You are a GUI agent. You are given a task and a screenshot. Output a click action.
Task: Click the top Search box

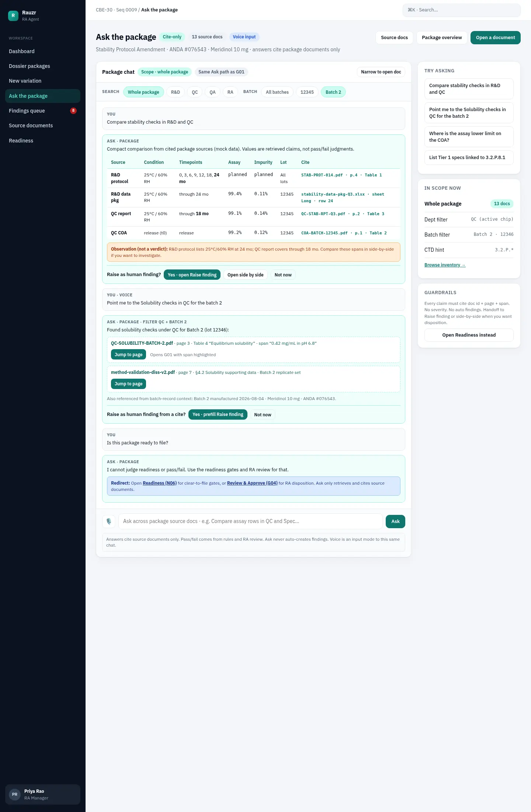(x=462, y=10)
